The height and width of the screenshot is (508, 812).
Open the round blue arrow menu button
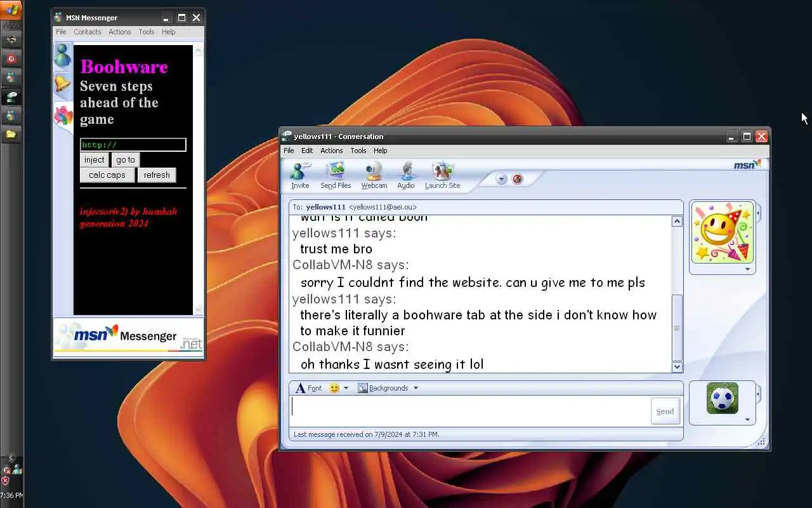coord(501,179)
